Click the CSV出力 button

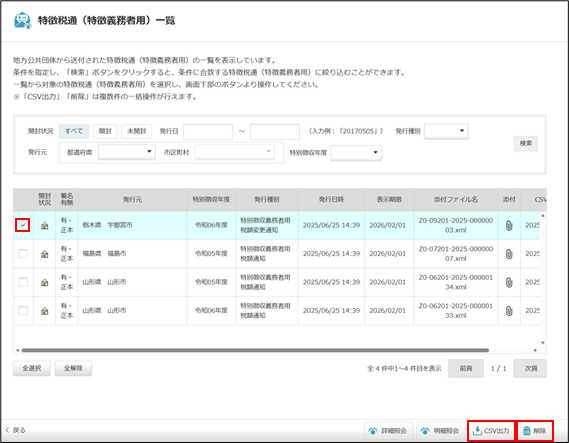(x=491, y=431)
